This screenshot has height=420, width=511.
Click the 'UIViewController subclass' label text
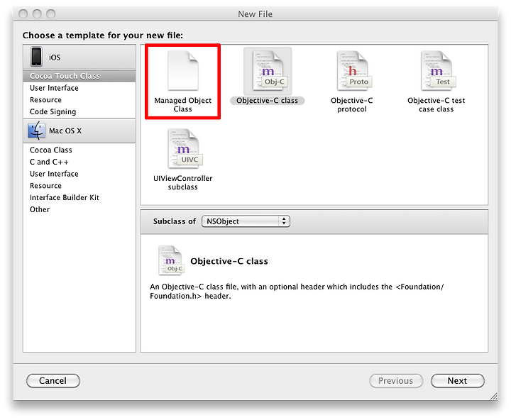point(183,182)
